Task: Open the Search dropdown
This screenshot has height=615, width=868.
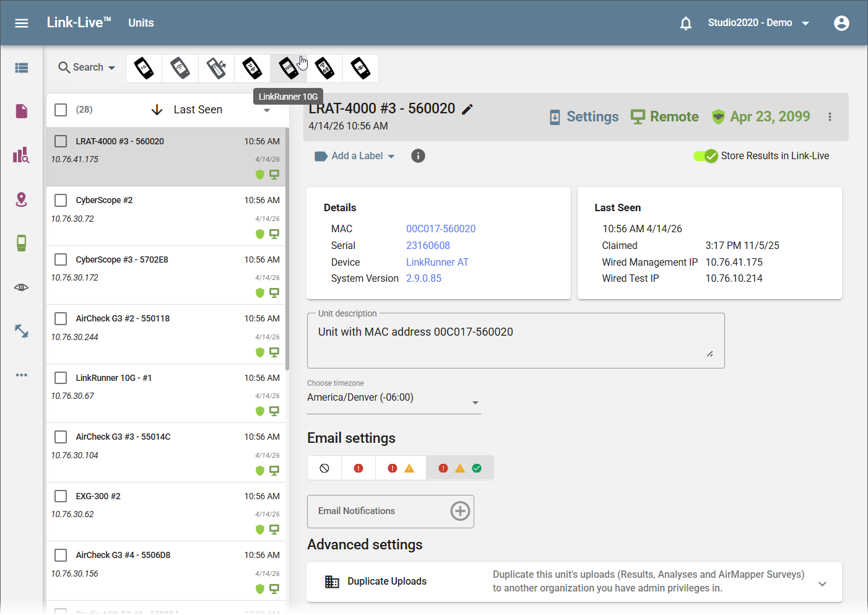Action: coord(87,68)
